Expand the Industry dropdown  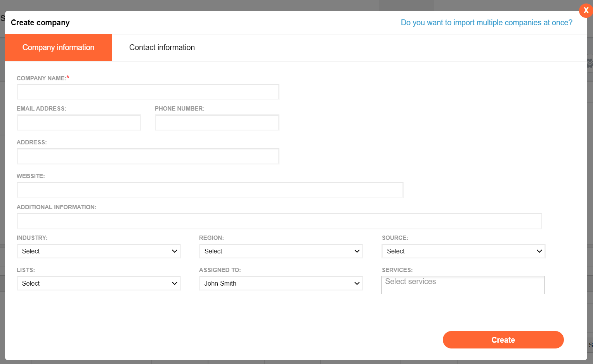[x=99, y=251]
